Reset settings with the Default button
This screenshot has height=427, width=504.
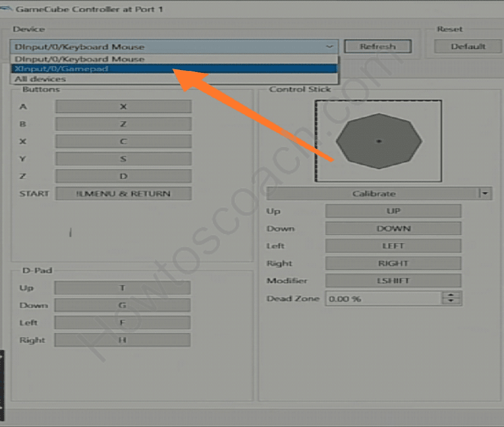468,47
